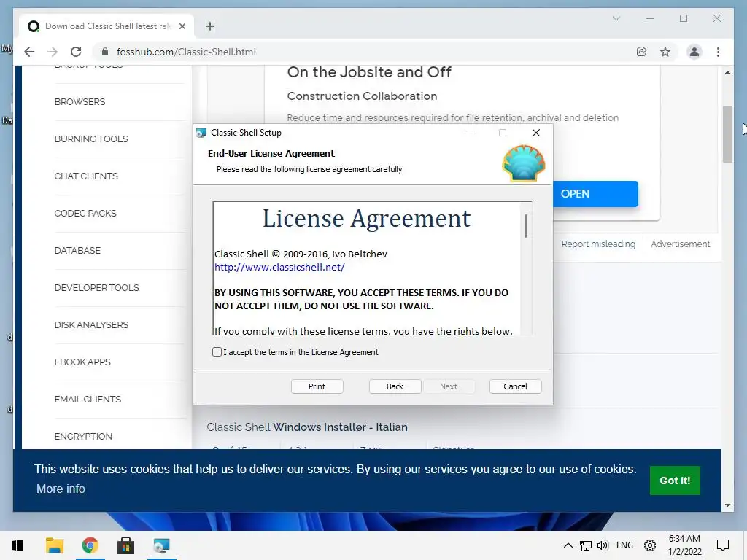Show hidden tray icons chevron
This screenshot has width=747, height=560.
[x=568, y=545]
